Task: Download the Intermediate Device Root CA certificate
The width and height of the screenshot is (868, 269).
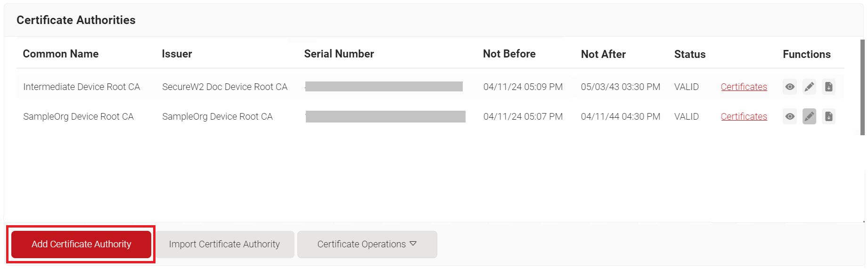Action: coord(828,87)
